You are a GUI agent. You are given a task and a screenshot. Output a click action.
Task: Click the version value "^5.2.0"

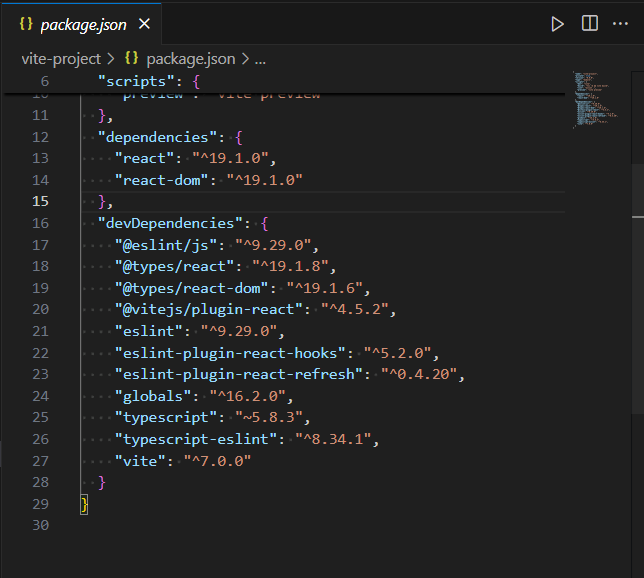point(397,353)
